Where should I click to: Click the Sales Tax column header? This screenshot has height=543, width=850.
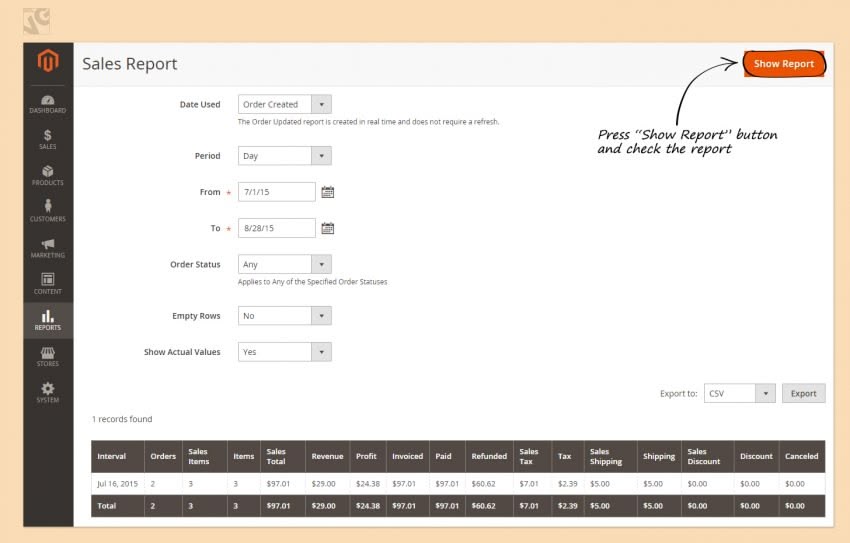(532, 456)
